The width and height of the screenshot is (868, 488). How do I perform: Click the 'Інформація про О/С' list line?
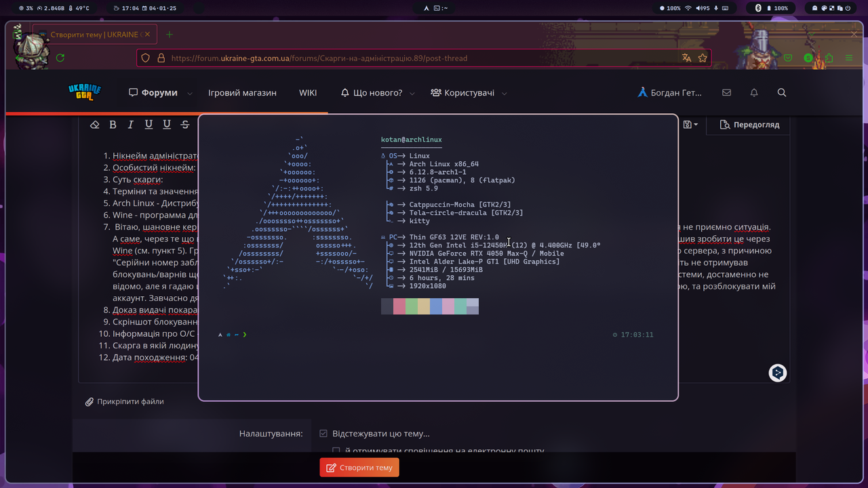(x=154, y=333)
